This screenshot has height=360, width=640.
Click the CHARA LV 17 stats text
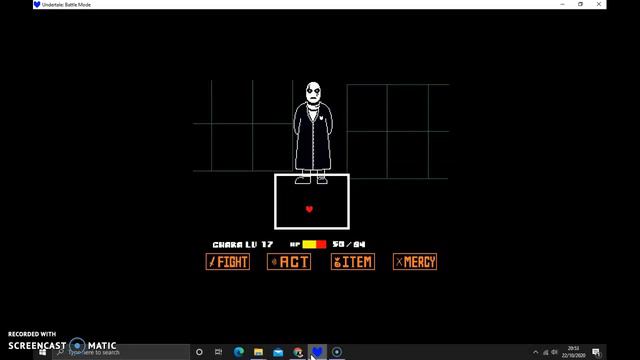coord(243,244)
